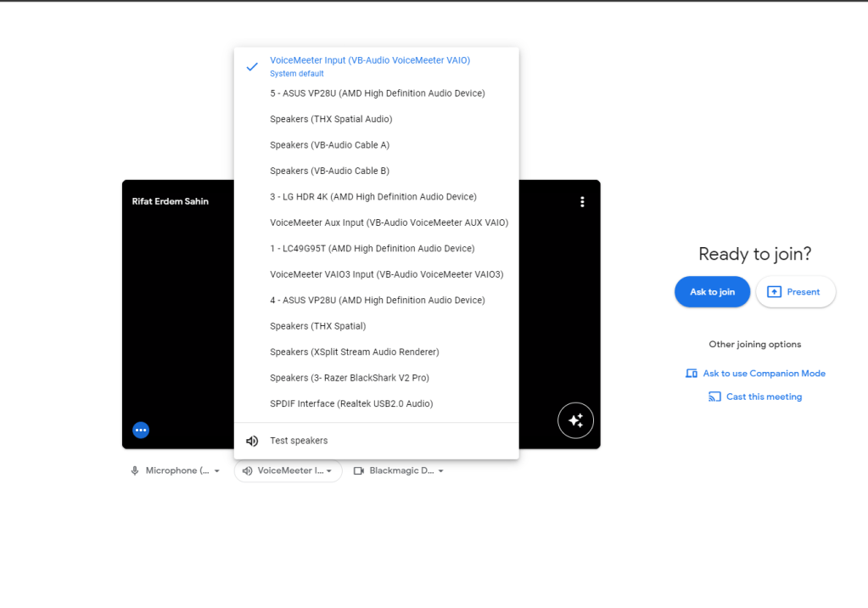Click the Companion Mode devices icon
Viewport: 868px width, 608px height.
692,374
